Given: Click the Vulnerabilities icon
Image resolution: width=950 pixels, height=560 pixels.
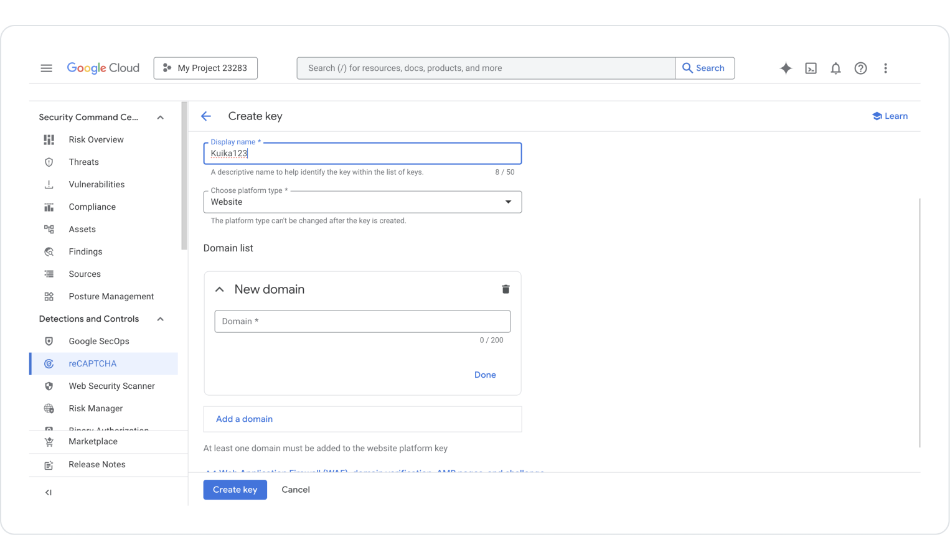Looking at the screenshot, I should click(49, 185).
